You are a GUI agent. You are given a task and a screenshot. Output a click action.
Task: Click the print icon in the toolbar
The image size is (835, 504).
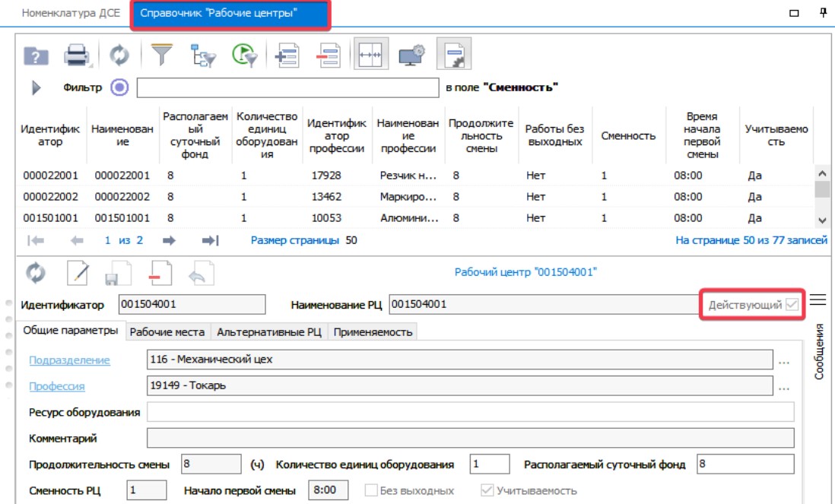(77, 57)
